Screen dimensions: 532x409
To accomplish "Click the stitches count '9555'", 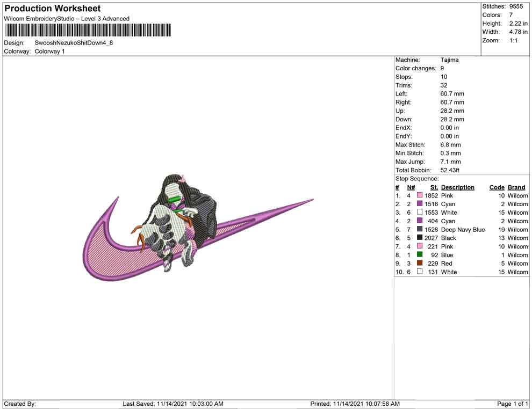I will click(x=516, y=6).
